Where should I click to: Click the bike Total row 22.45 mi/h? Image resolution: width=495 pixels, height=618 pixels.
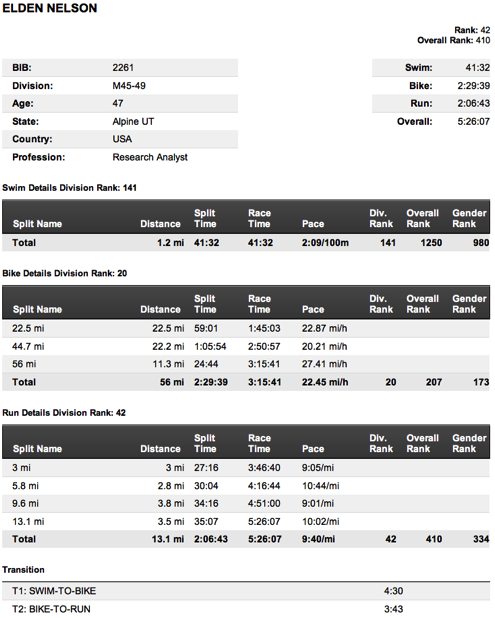[x=325, y=382]
